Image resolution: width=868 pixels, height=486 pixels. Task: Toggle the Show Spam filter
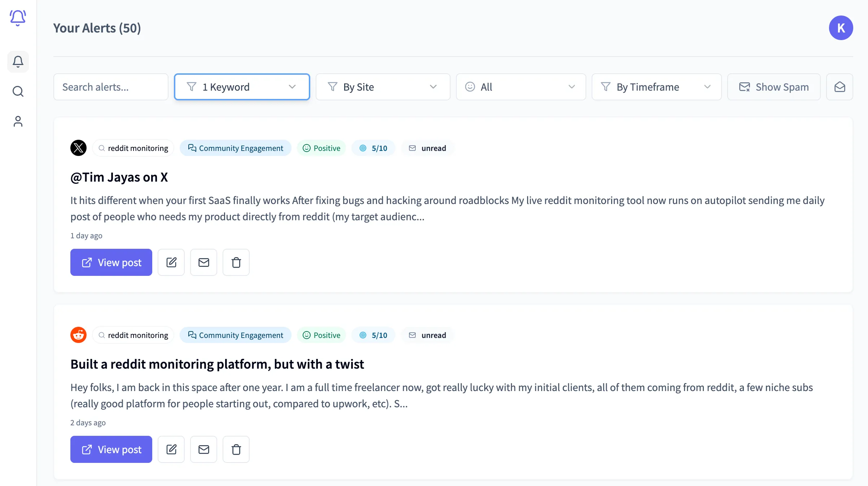tap(774, 87)
